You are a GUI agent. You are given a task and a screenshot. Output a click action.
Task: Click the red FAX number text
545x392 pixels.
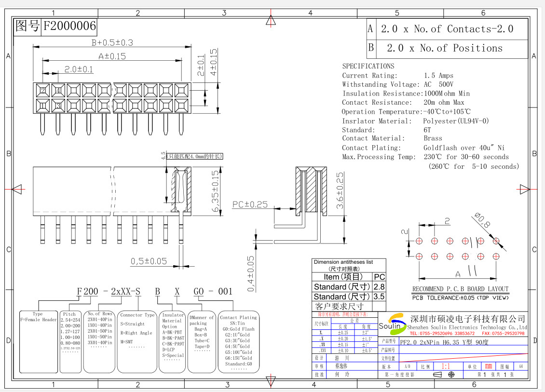click(503, 334)
